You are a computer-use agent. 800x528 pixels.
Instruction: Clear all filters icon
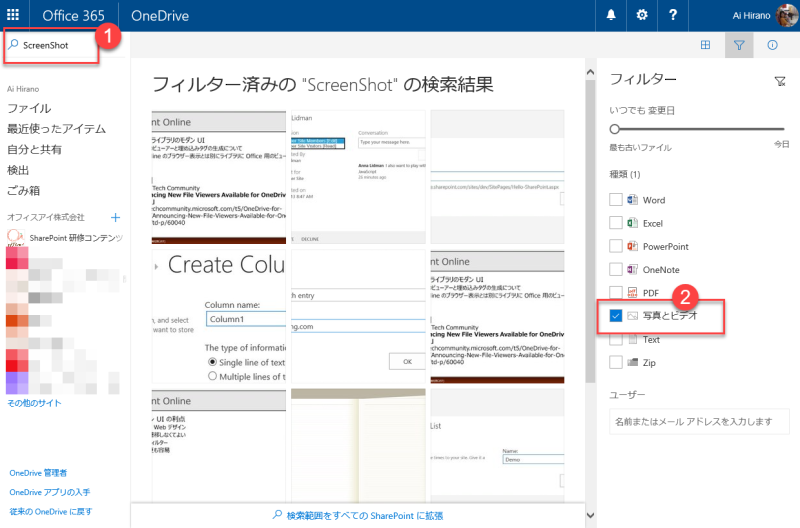780,81
